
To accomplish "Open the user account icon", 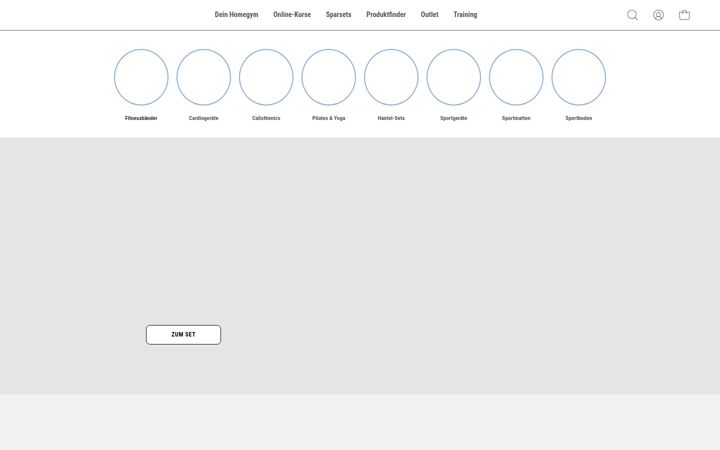I will tap(658, 15).
